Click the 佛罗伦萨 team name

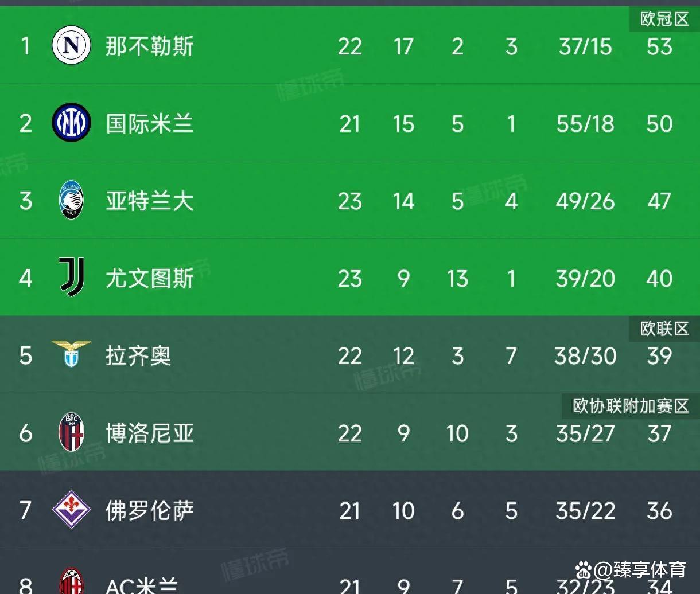pos(150,510)
